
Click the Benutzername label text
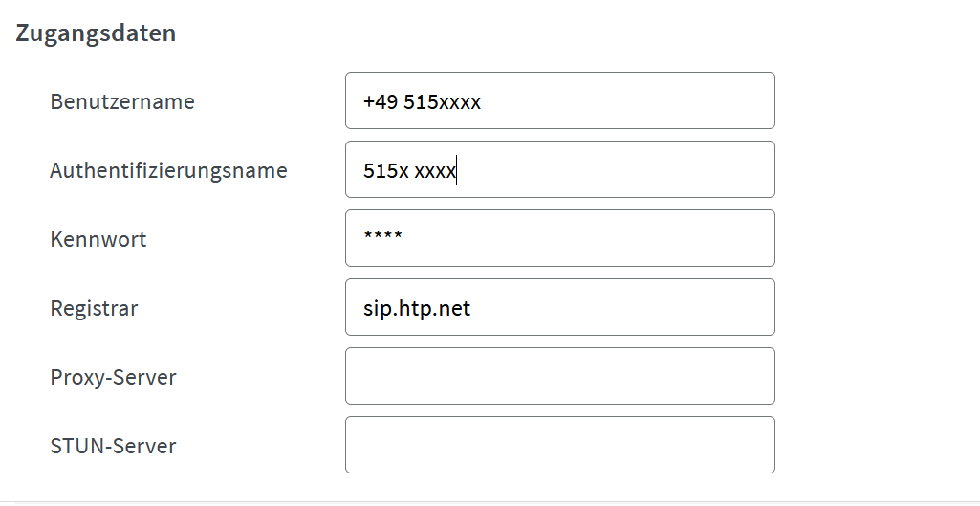click(122, 101)
